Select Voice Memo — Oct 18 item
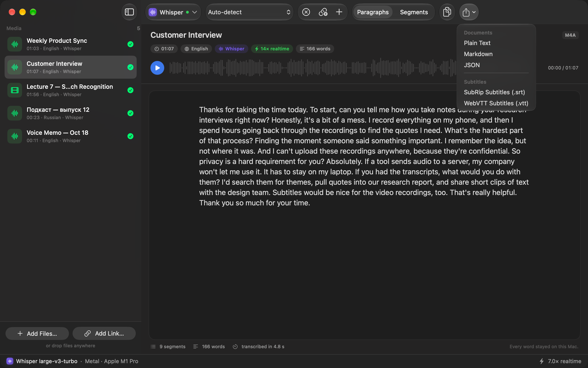The height and width of the screenshot is (368, 588). (x=71, y=136)
